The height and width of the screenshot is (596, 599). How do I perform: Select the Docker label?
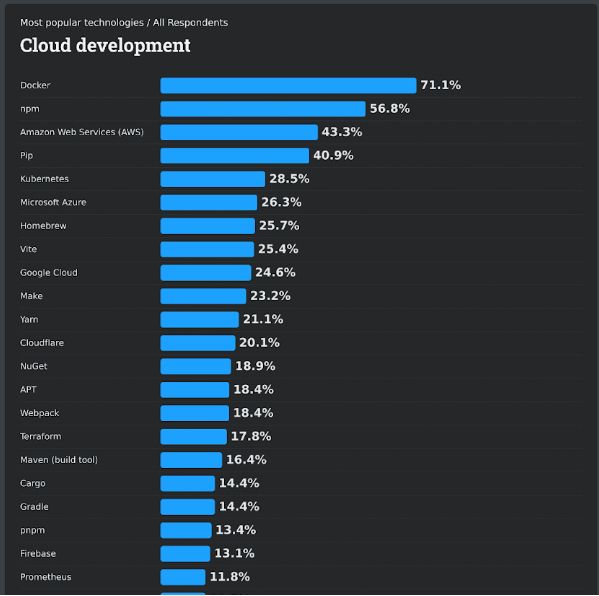point(35,85)
